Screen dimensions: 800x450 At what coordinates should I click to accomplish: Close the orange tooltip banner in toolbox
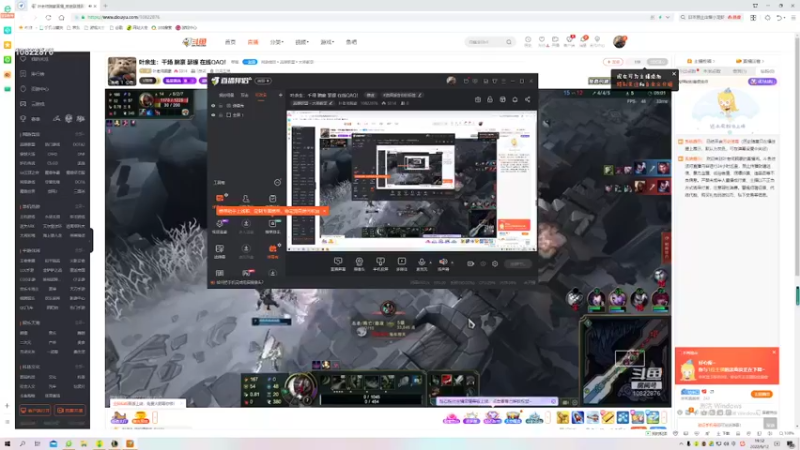pos(324,211)
